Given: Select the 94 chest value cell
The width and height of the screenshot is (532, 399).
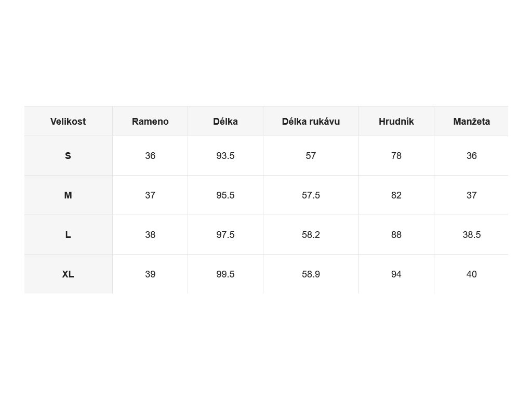Looking at the screenshot, I should [396, 274].
